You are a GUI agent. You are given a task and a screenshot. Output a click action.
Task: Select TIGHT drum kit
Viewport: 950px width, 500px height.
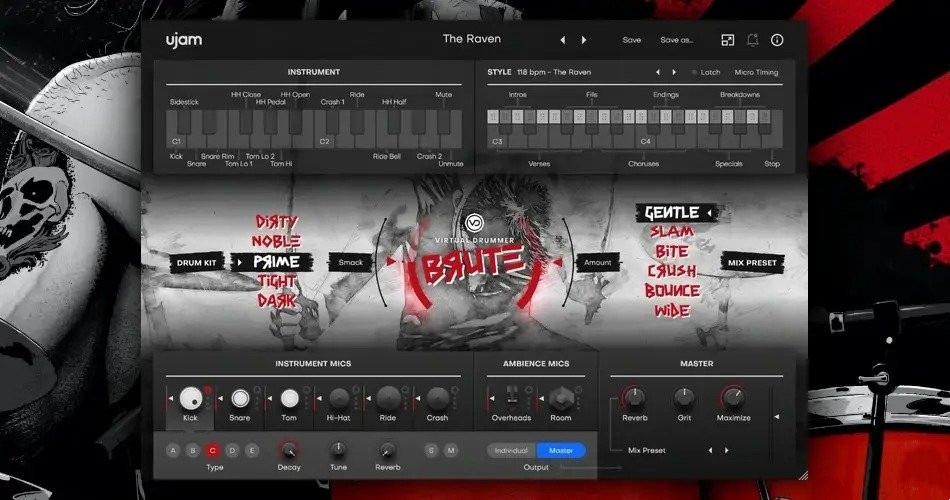coord(277,281)
